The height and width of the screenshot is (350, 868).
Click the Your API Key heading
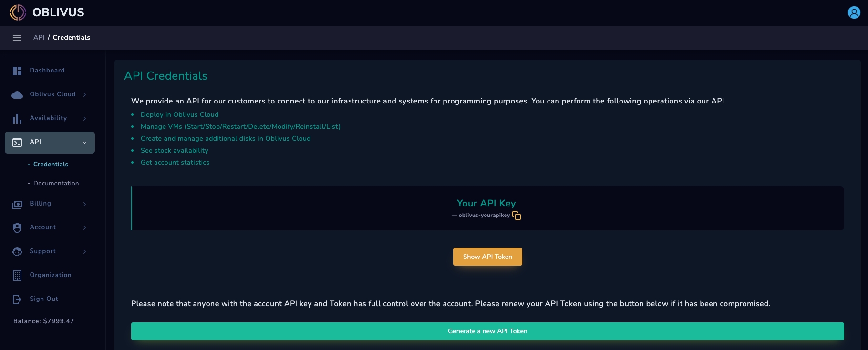(x=486, y=203)
